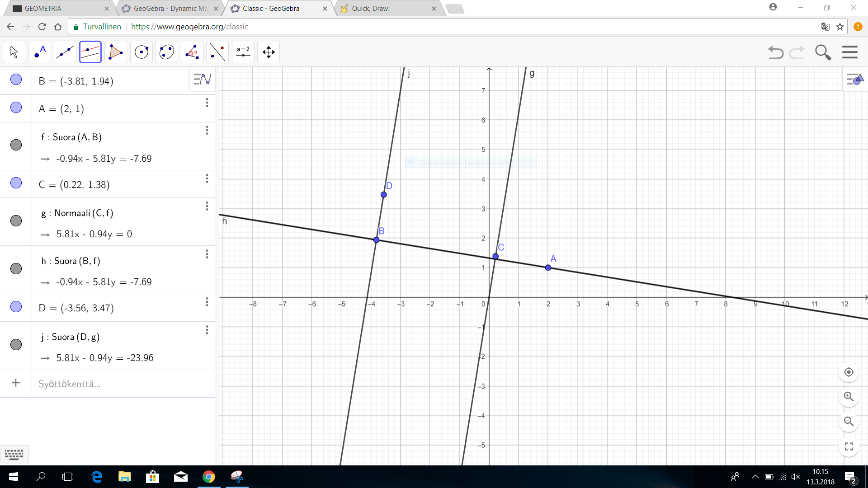Open the GeoGebra main hamburger menu
Image resolution: width=868 pixels, height=488 pixels.
(850, 52)
